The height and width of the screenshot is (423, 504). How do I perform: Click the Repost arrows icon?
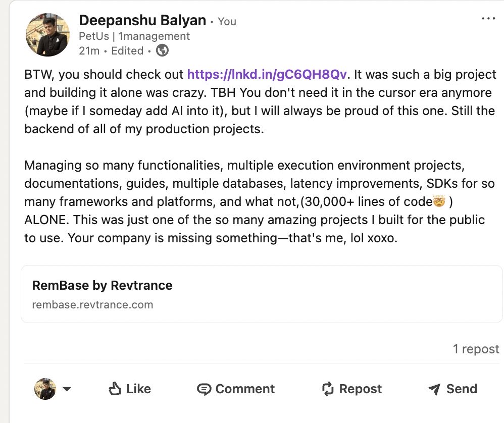click(x=328, y=389)
